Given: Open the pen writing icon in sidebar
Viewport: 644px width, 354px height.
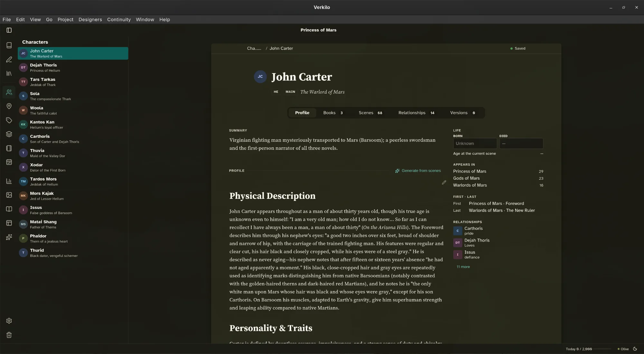Looking at the screenshot, I should 9,60.
